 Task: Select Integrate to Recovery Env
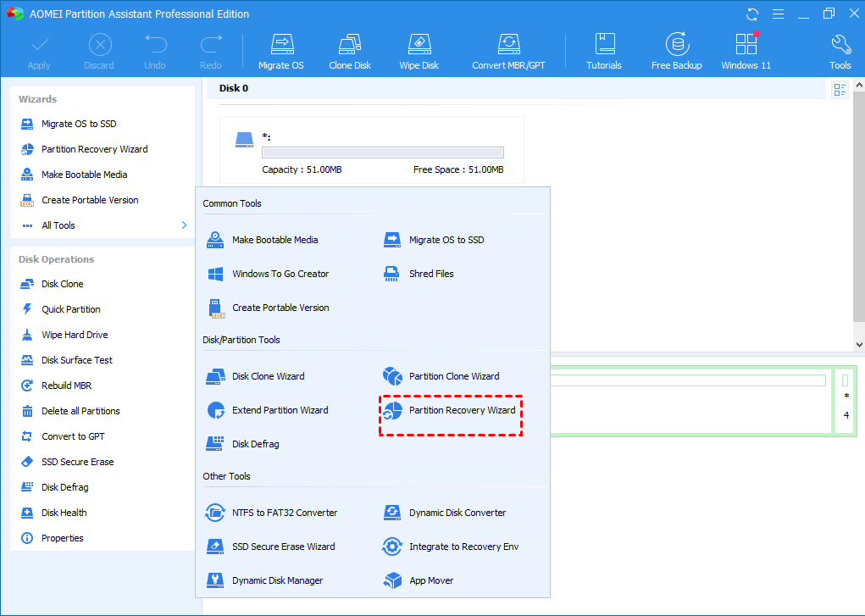[451, 547]
